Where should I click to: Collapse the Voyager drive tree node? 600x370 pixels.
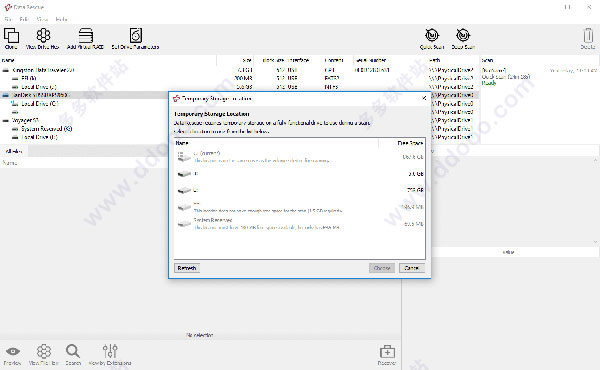point(5,121)
